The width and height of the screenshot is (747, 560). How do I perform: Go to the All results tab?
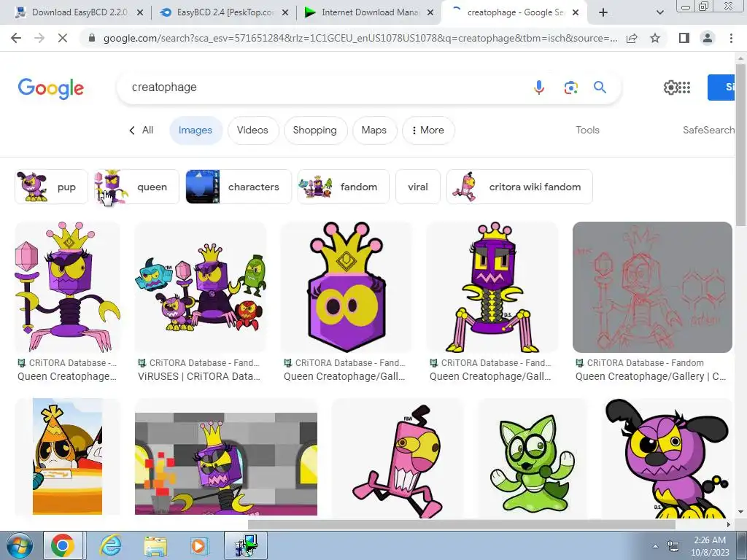[x=142, y=130]
